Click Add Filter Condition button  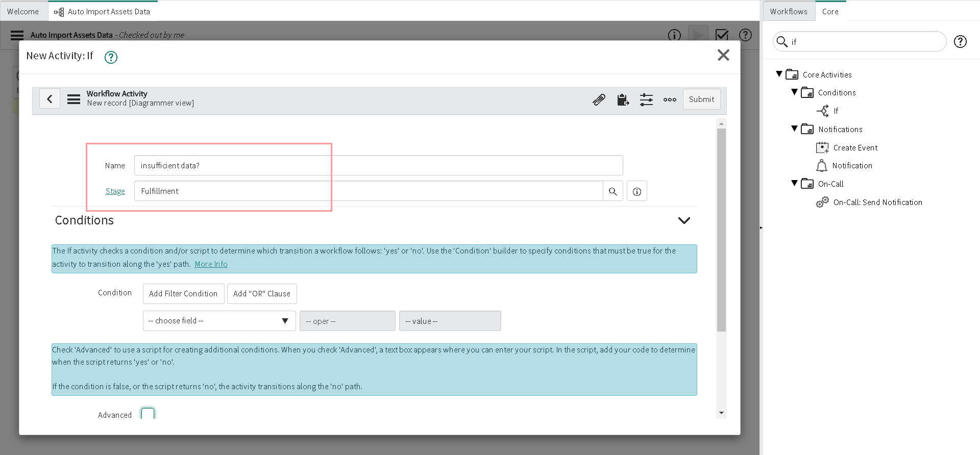(x=183, y=294)
